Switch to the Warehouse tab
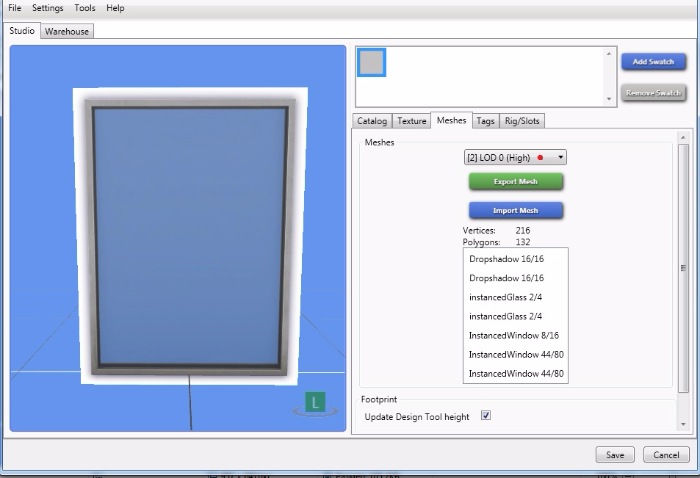Viewport: 700px width, 478px height. 67,31
